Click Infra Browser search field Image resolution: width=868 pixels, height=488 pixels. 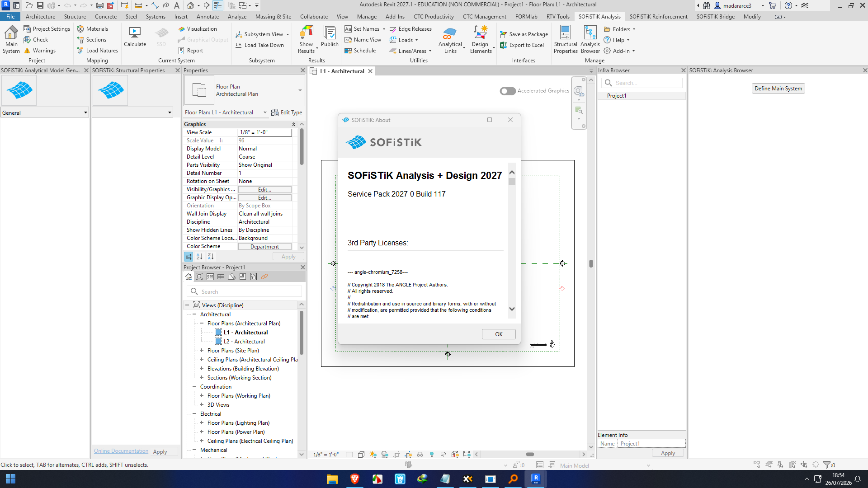tap(642, 83)
